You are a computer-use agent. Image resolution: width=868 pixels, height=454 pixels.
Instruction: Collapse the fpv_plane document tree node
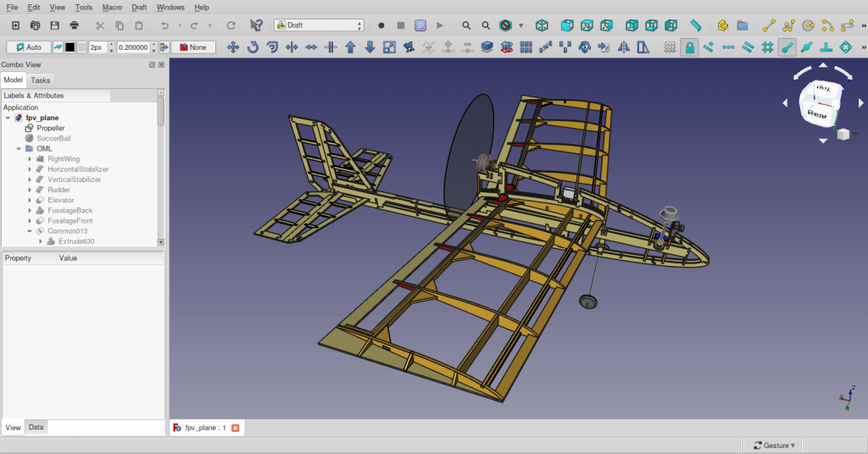tap(8, 118)
